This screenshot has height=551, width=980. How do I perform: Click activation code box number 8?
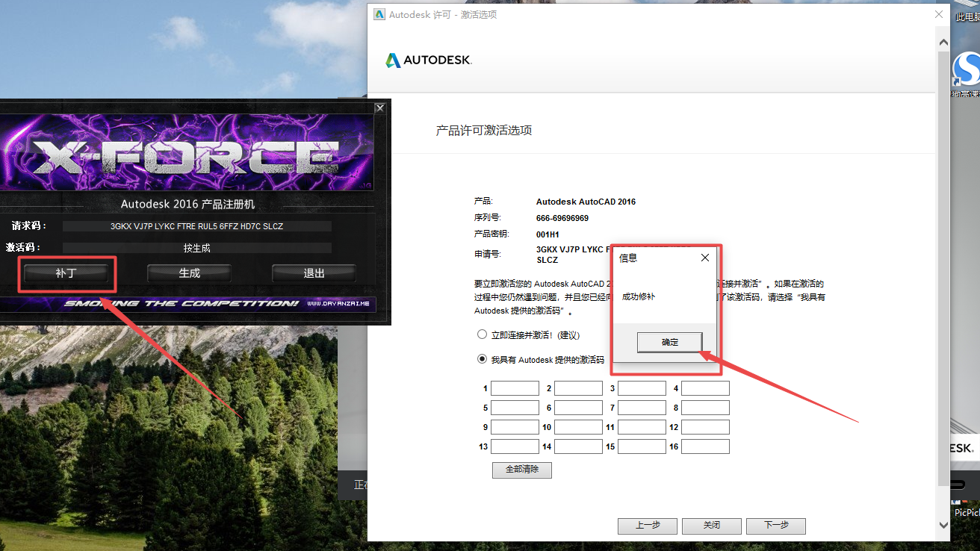(705, 408)
